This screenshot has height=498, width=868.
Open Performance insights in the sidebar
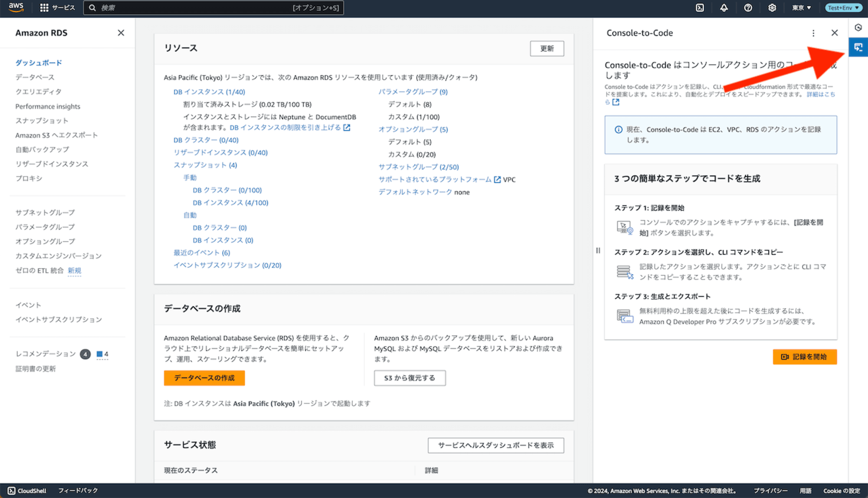tap(48, 106)
